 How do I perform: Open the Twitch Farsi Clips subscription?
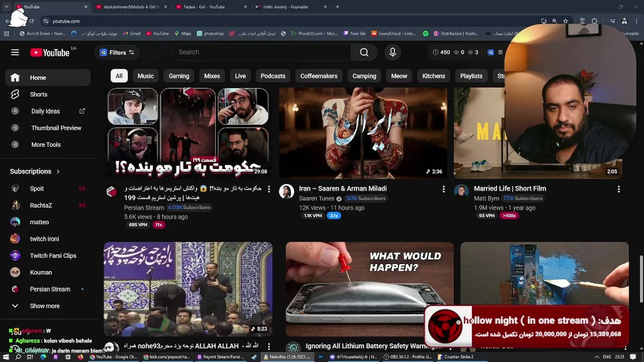48,255
